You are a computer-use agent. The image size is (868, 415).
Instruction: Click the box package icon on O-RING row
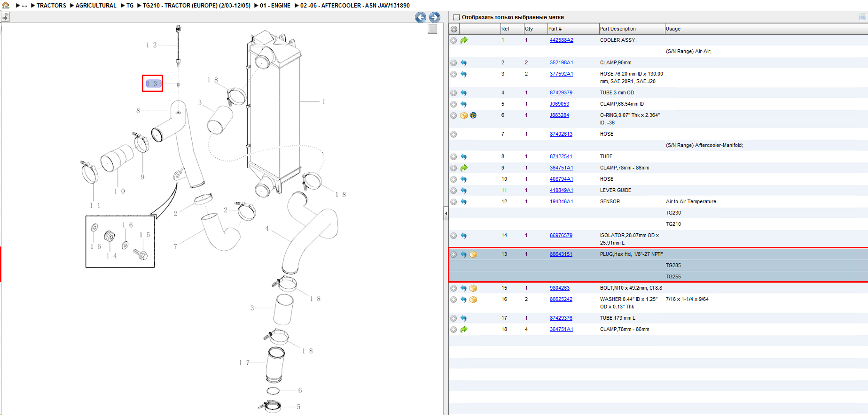(464, 115)
